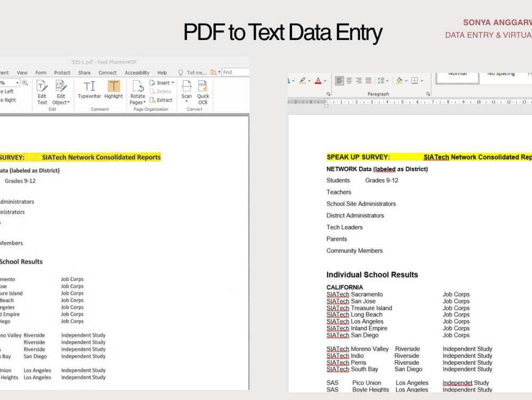Justify paragraph text in Word
The image size is (532, 400).
[x=369, y=81]
